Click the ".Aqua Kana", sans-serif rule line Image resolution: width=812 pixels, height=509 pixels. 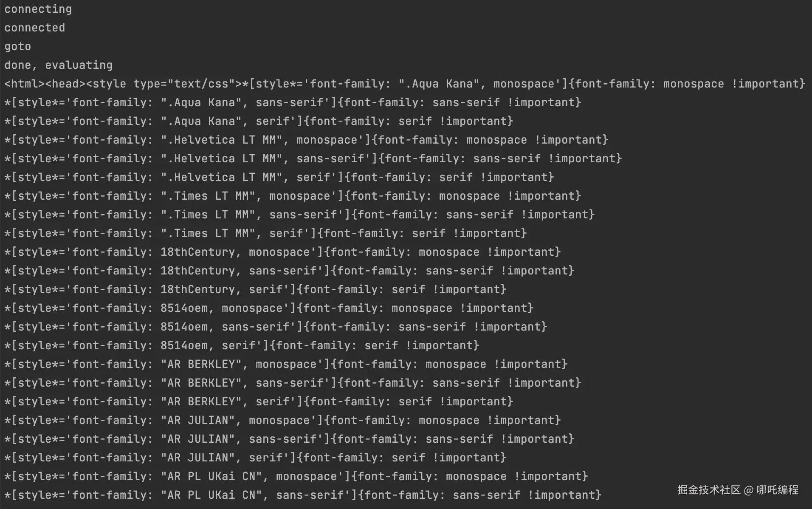292,102
